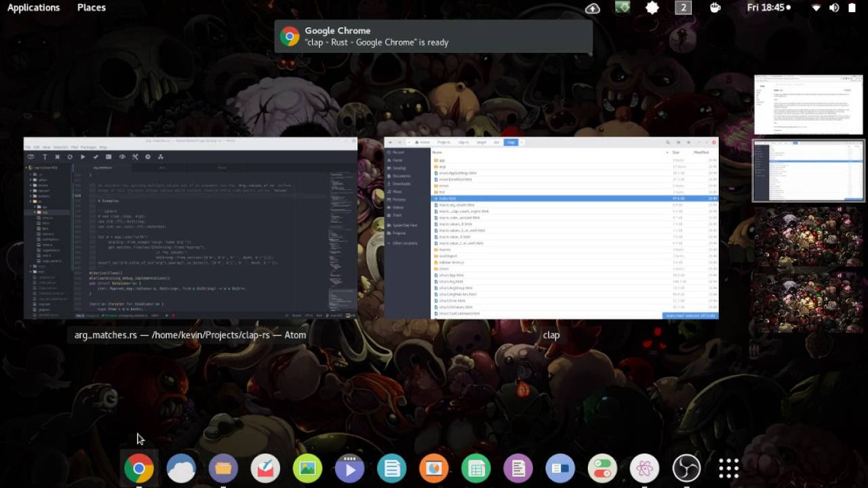868x488 pixels.
Task: Click the volume speaker icon in top bar
Action: coord(834,7)
